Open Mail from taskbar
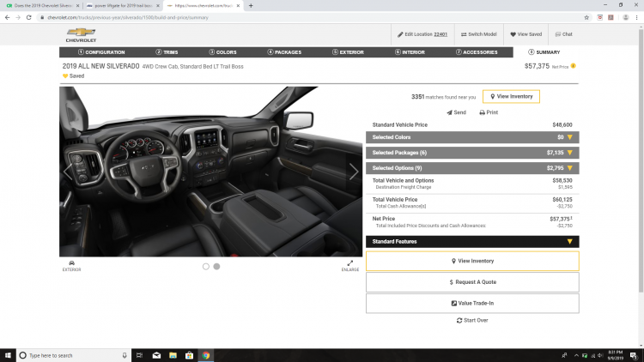The height and width of the screenshot is (362, 644). click(x=156, y=355)
